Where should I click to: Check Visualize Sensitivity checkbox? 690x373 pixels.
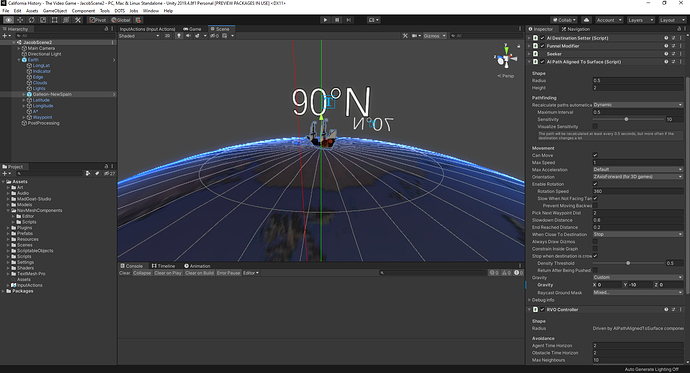pos(595,126)
